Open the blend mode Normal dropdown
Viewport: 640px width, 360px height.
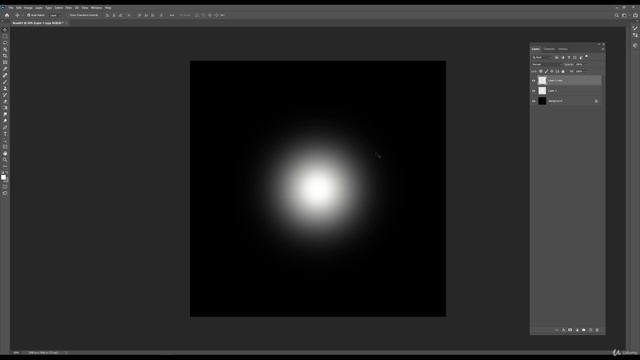point(546,64)
